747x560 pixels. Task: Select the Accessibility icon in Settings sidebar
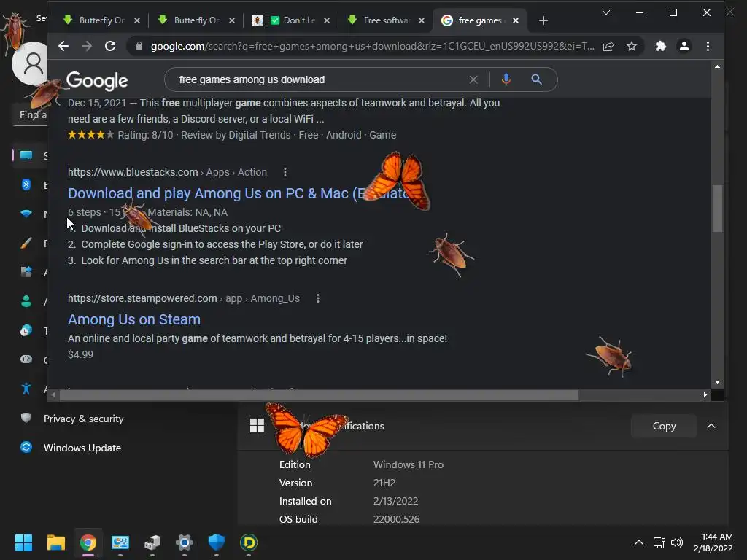click(26, 389)
